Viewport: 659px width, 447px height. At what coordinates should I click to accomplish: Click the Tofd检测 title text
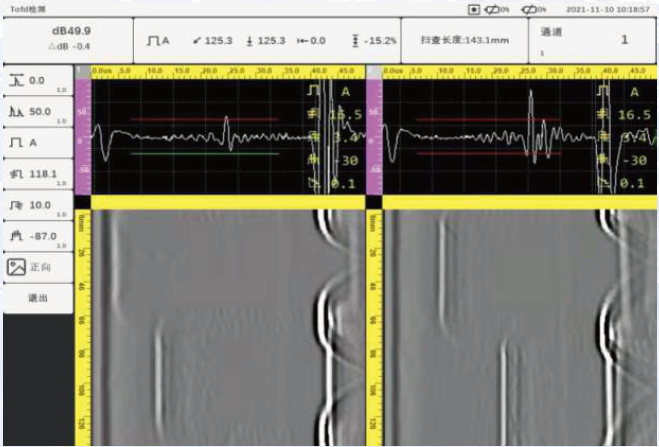(x=28, y=9)
